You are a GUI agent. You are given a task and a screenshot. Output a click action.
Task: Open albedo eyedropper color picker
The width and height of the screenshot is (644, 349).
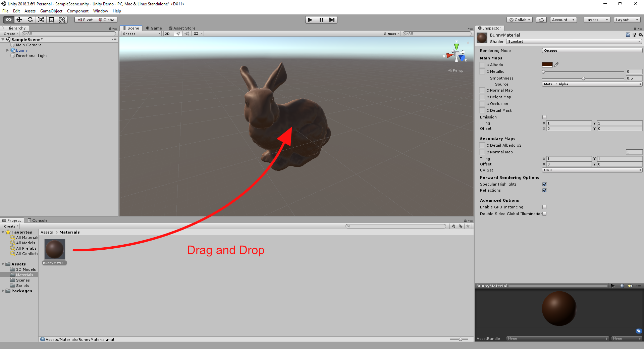[x=556, y=65]
